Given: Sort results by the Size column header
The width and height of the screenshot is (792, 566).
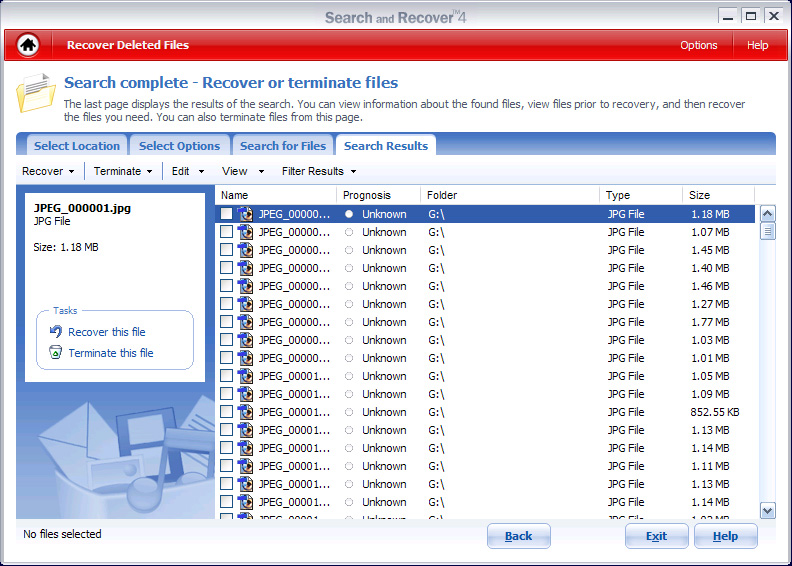Looking at the screenshot, I should tap(716, 195).
